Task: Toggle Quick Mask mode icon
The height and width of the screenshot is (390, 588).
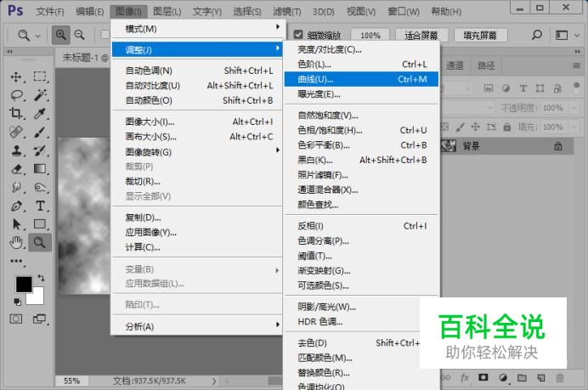Action: coord(16,319)
